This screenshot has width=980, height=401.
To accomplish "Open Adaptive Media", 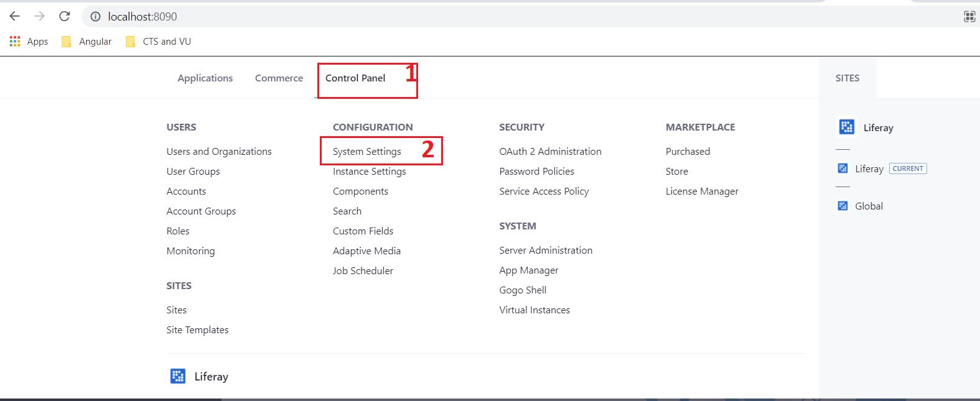I will click(x=366, y=251).
